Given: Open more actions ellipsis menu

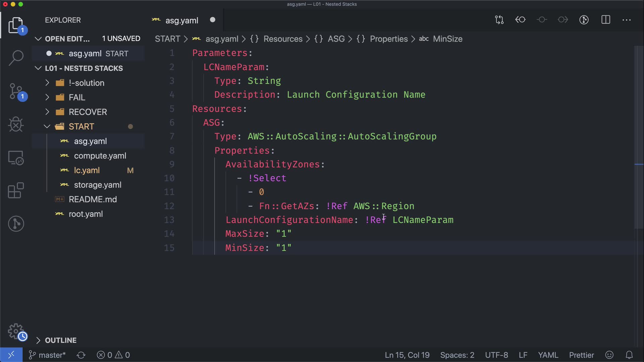Looking at the screenshot, I should tap(627, 20).
